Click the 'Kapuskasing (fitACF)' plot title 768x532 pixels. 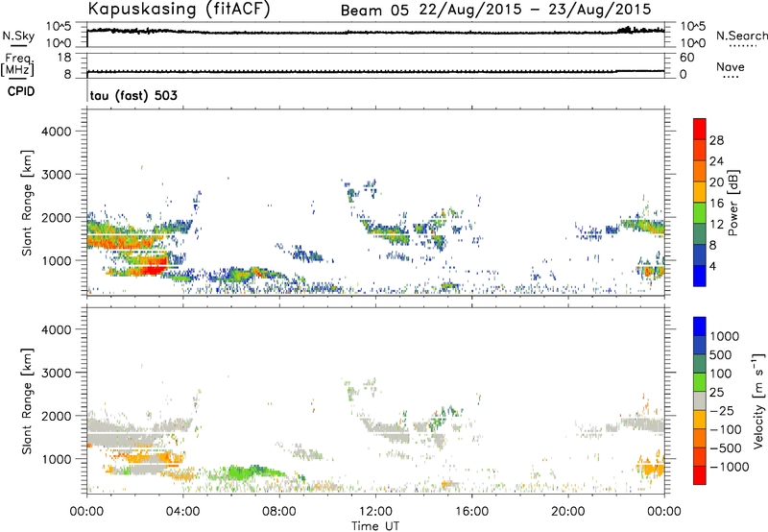coord(179,9)
